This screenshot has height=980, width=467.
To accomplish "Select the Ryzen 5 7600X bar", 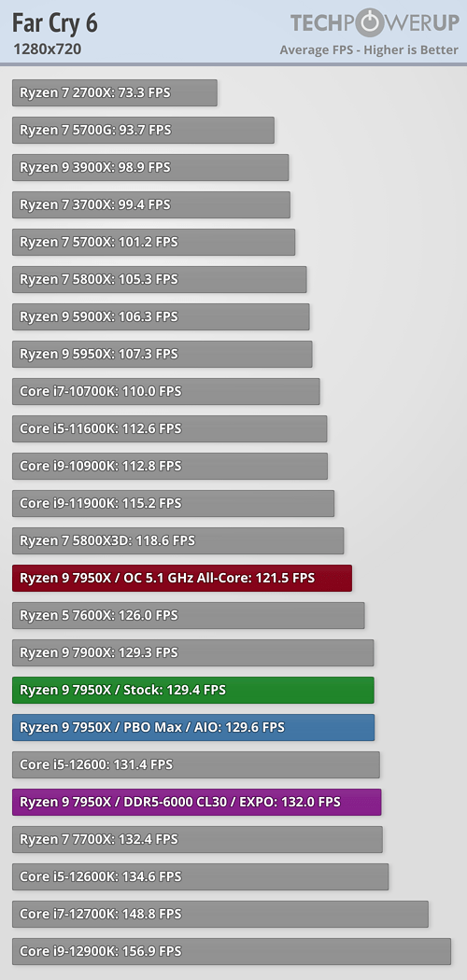I will (x=188, y=615).
